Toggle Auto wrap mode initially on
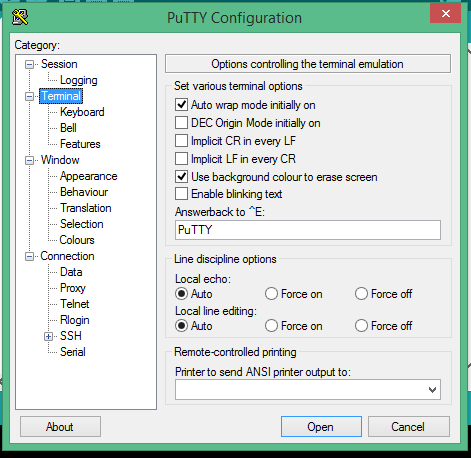This screenshot has height=458, width=471. pyautogui.click(x=181, y=105)
